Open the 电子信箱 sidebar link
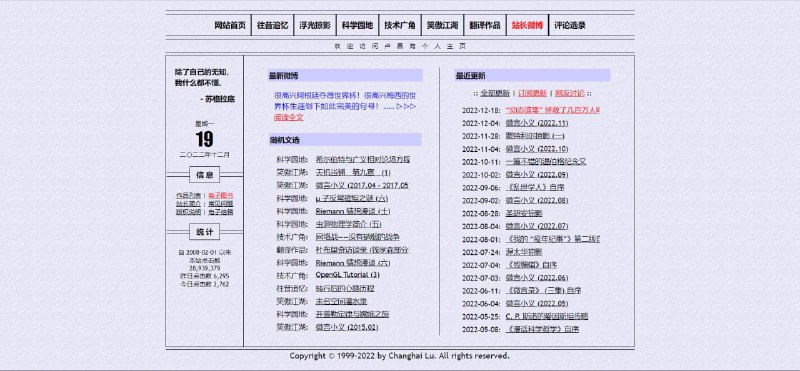 coord(221,212)
